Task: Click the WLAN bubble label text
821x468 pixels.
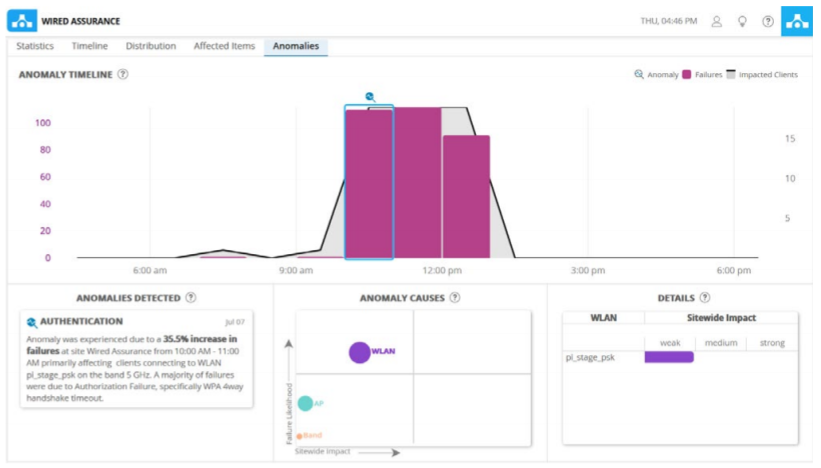Action: click(x=383, y=351)
